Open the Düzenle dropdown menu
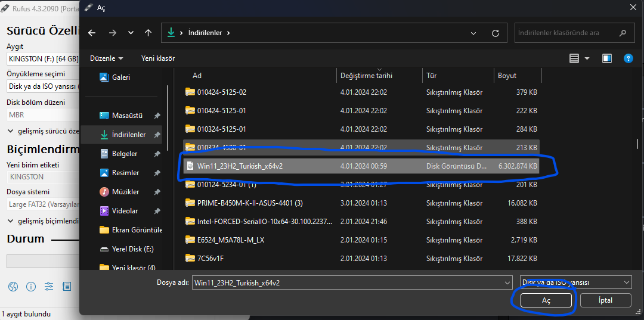This screenshot has height=320, width=644. point(106,58)
